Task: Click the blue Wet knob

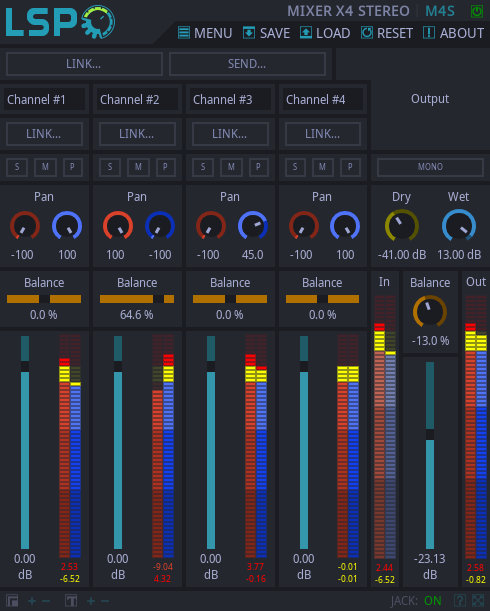Action: 459,226
